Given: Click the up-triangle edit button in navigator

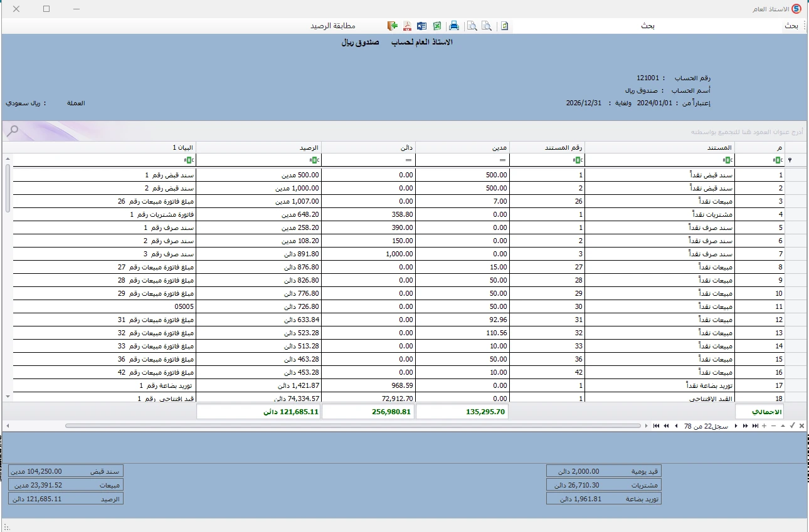Looking at the screenshot, I should point(783,425).
